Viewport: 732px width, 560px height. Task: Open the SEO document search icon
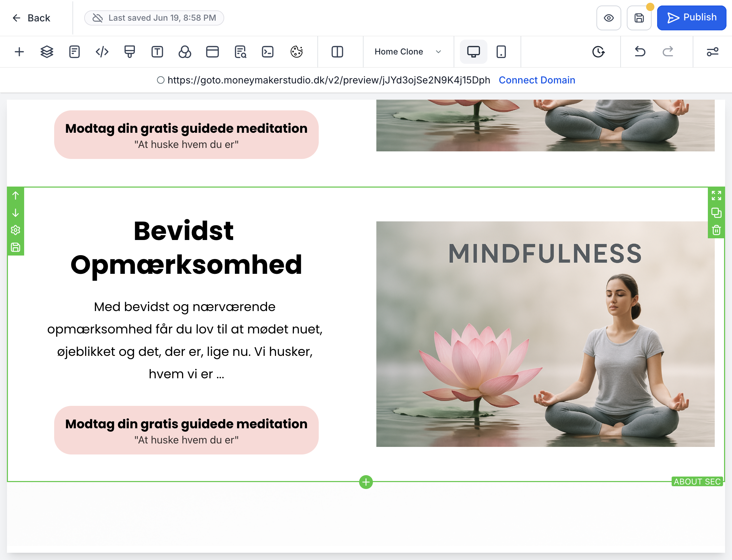[240, 52]
